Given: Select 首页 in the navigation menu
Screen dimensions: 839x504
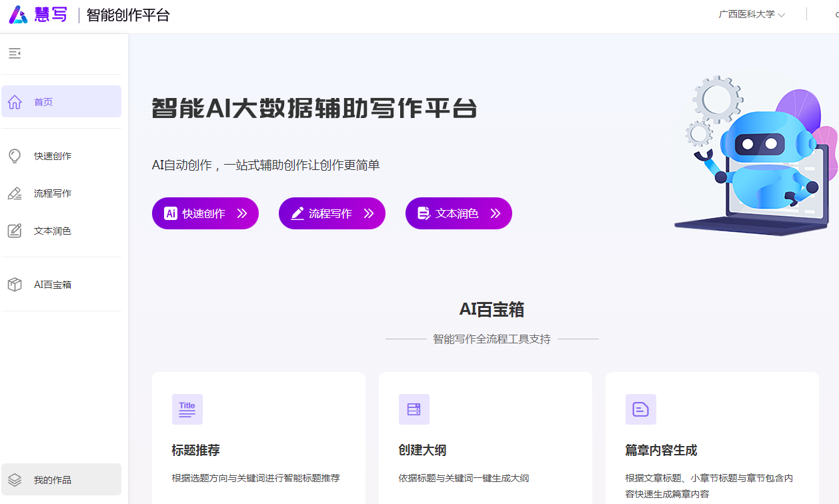Looking at the screenshot, I should click(43, 101).
